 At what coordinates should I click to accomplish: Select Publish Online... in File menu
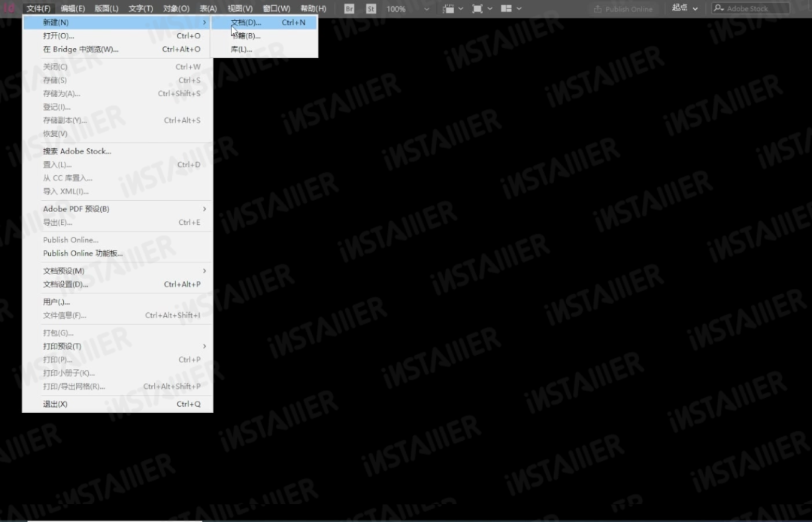tap(117, 240)
